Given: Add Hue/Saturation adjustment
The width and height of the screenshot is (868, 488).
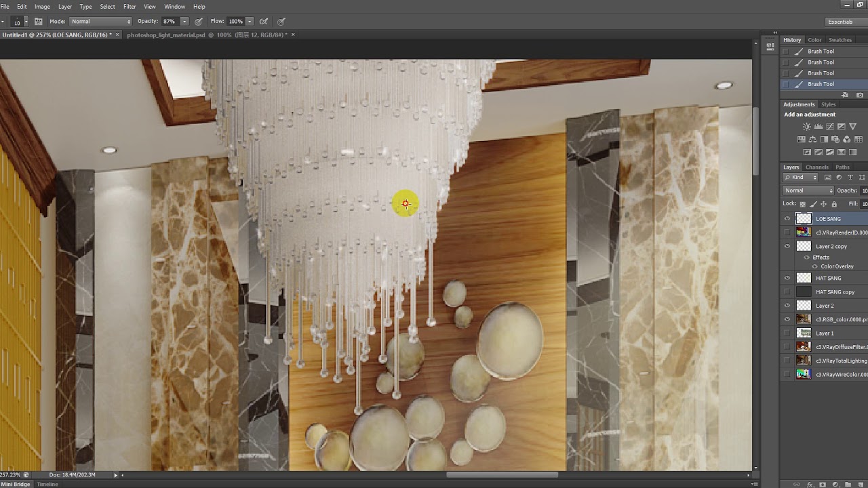Looking at the screenshot, I should pos(802,140).
